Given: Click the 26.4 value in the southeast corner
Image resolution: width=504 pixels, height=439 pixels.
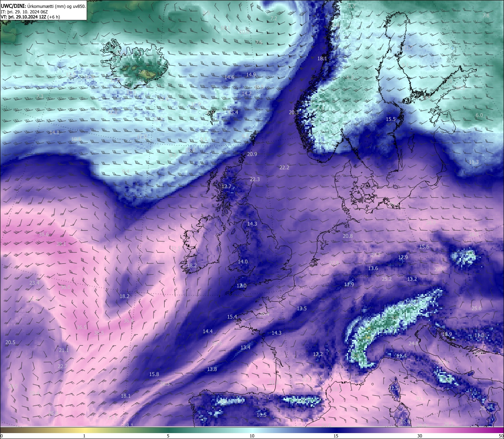Looking at the screenshot, I should tap(485, 408).
